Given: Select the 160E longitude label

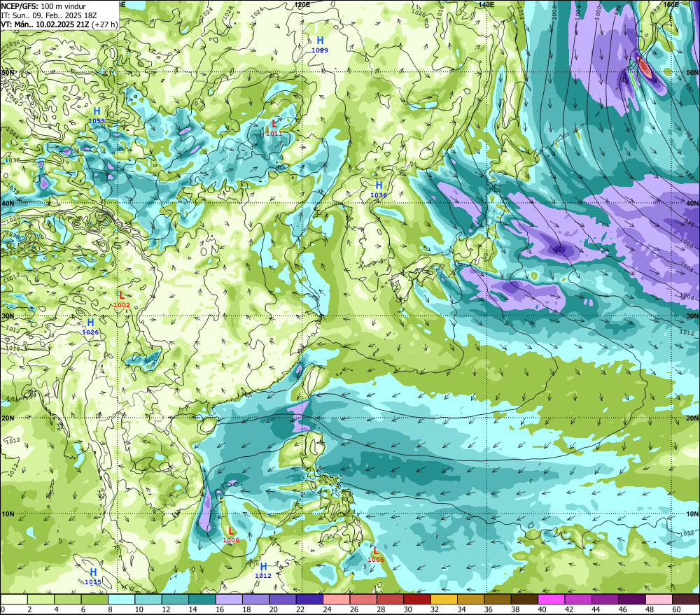Looking at the screenshot, I should pyautogui.click(x=671, y=4).
